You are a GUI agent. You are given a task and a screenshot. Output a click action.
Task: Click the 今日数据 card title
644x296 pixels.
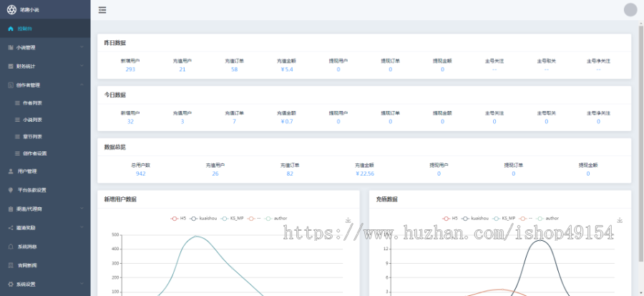[115, 95]
